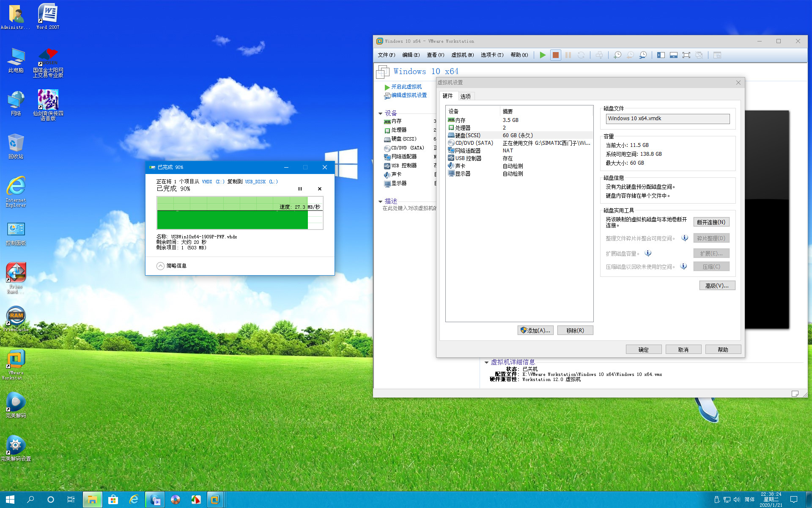Viewport: 812px width, 508px height.
Task: Click the volume icon in system tray
Action: pos(737,500)
